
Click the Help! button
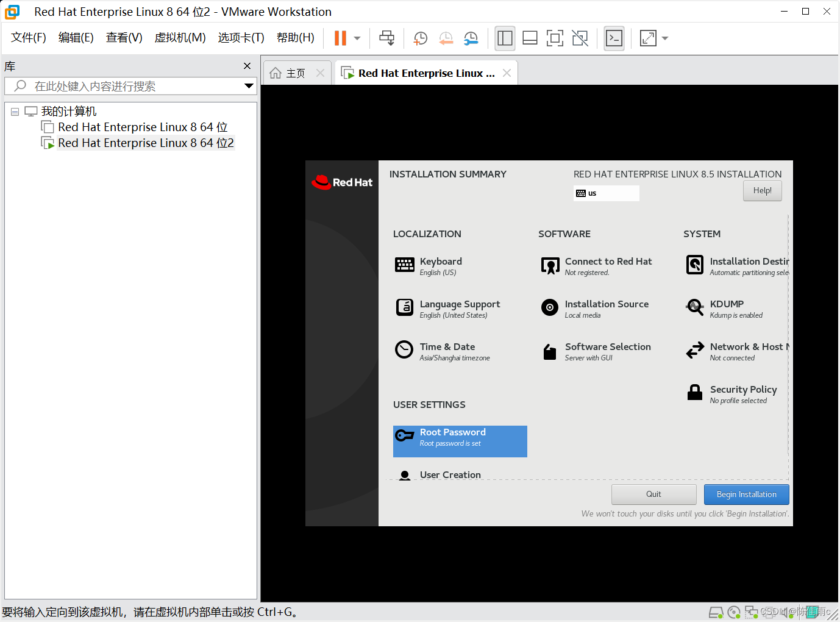pos(762,191)
